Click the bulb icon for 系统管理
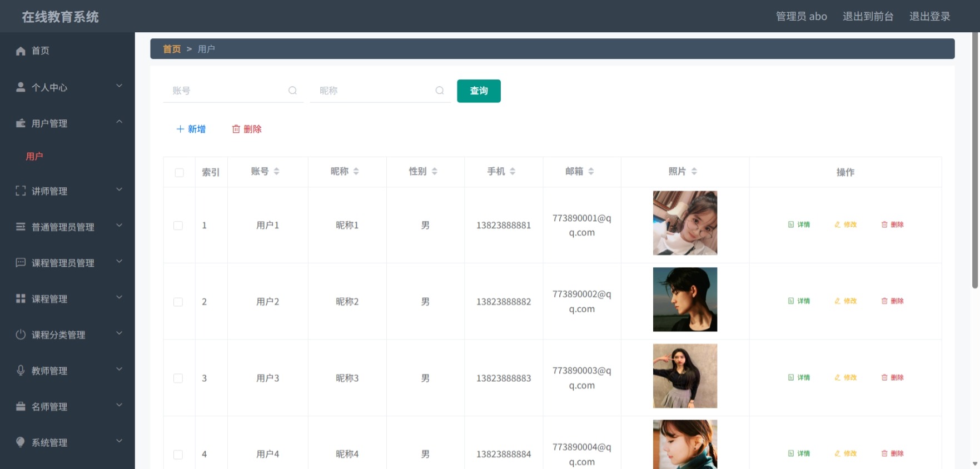980x469 pixels. [x=21, y=442]
